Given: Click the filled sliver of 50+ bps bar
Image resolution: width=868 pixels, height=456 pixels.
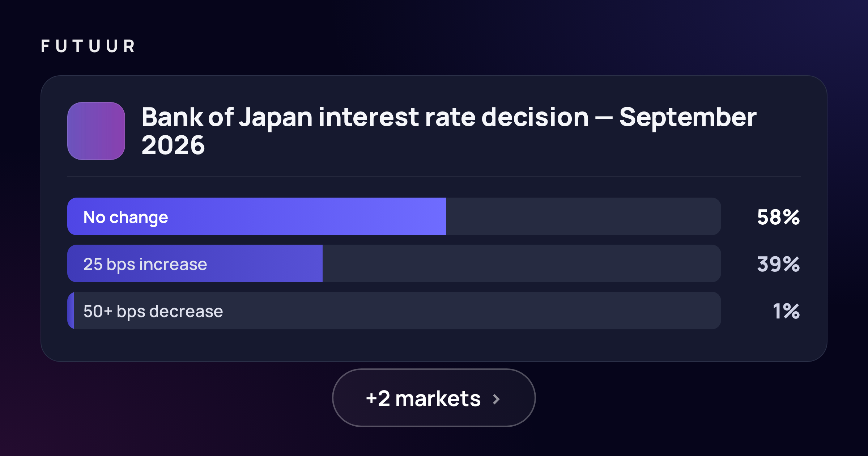Looking at the screenshot, I should [71, 311].
